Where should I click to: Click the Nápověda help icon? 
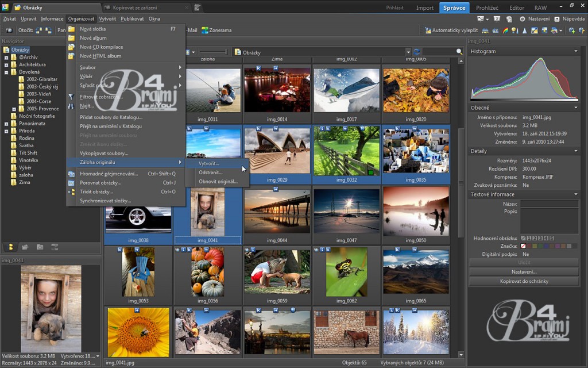[557, 18]
